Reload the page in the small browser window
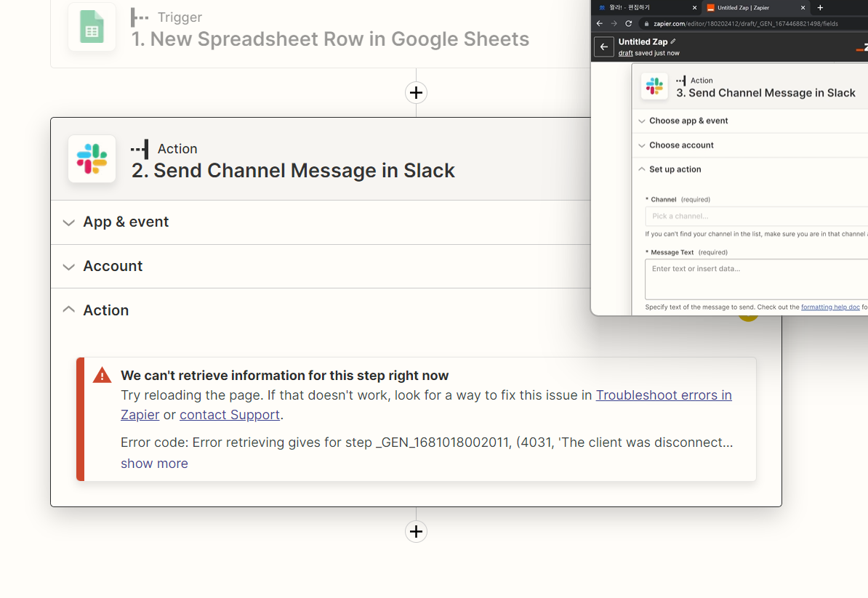Image resolution: width=868 pixels, height=598 pixels. 628,23
